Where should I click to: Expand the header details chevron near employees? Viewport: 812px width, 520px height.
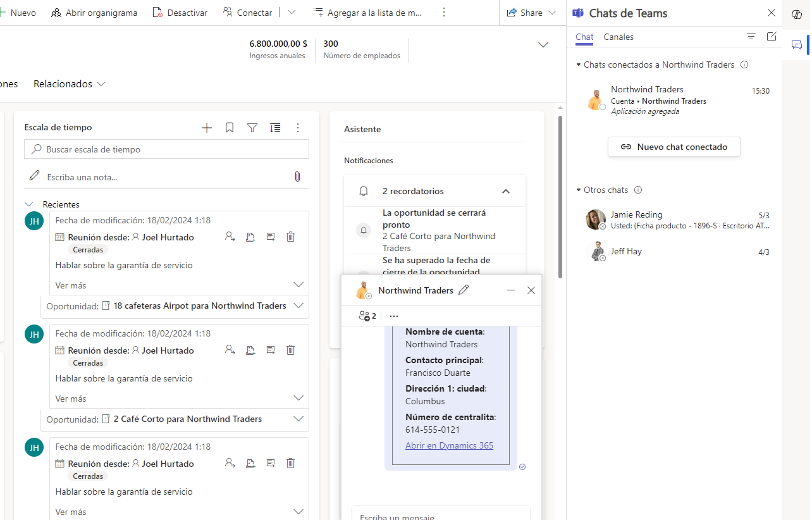coord(543,45)
